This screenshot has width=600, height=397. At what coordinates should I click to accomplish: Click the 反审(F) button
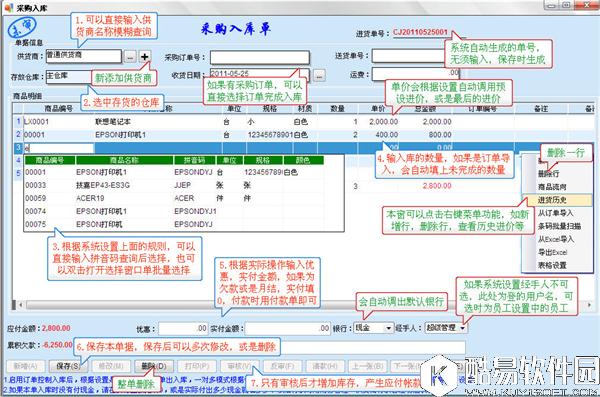[x=282, y=366]
